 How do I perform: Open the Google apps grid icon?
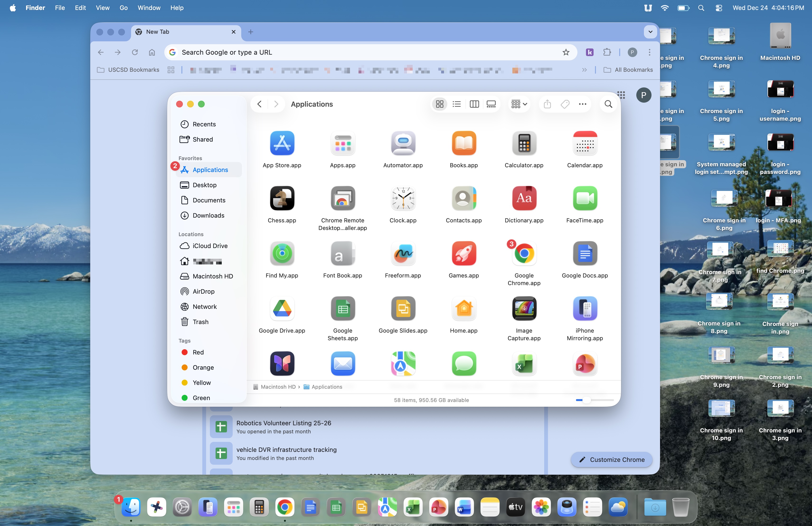(621, 95)
